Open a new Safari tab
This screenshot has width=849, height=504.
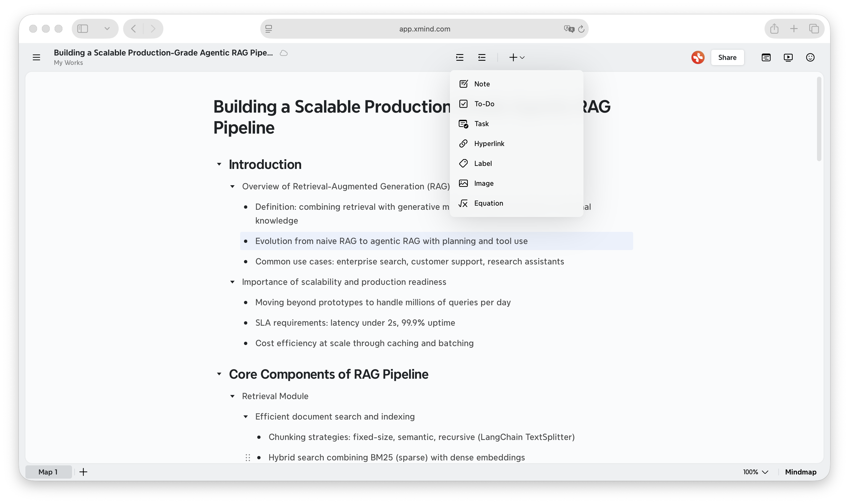(x=794, y=28)
